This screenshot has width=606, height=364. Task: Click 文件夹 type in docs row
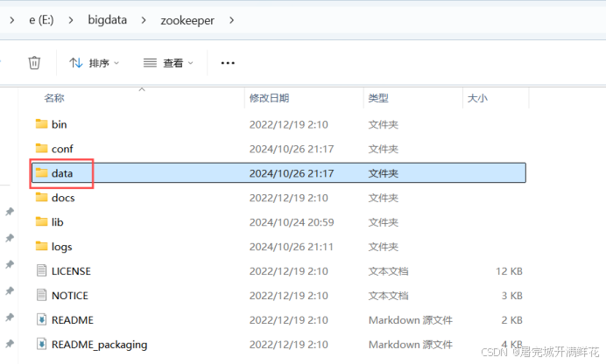coord(383,198)
